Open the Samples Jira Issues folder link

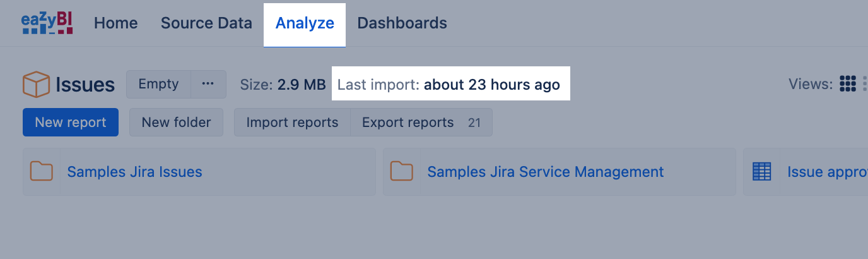pyautogui.click(x=134, y=172)
